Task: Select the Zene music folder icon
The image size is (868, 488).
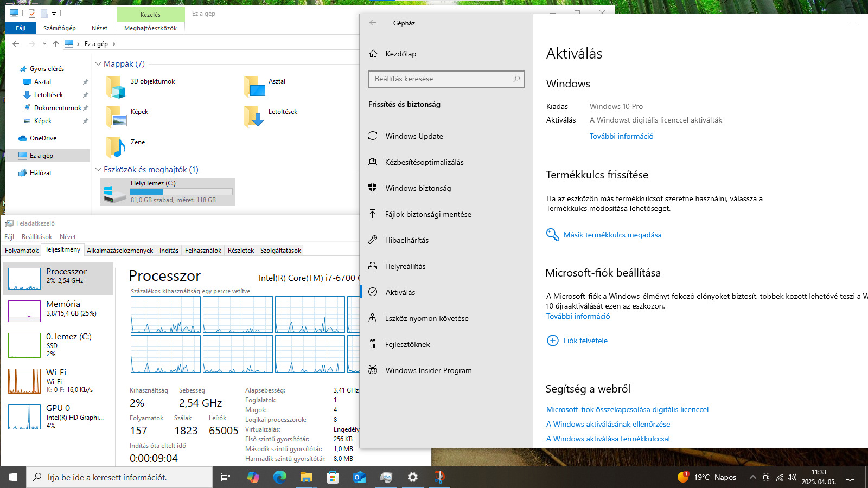Action: point(116,147)
